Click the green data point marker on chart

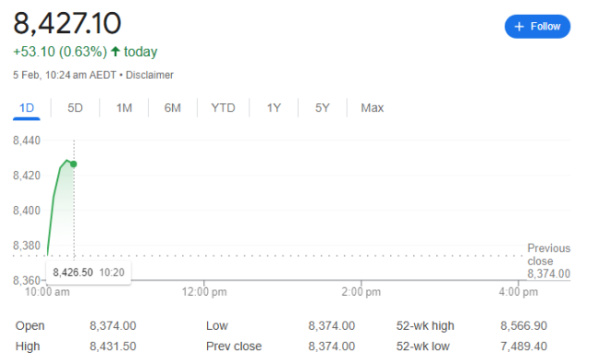pos(74,165)
